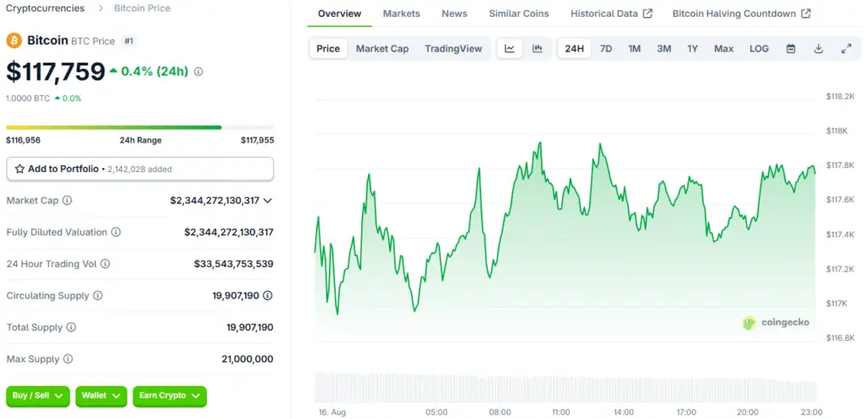Open Fully Diluted Valuation info icon
The width and height of the screenshot is (868, 419).
(x=115, y=232)
